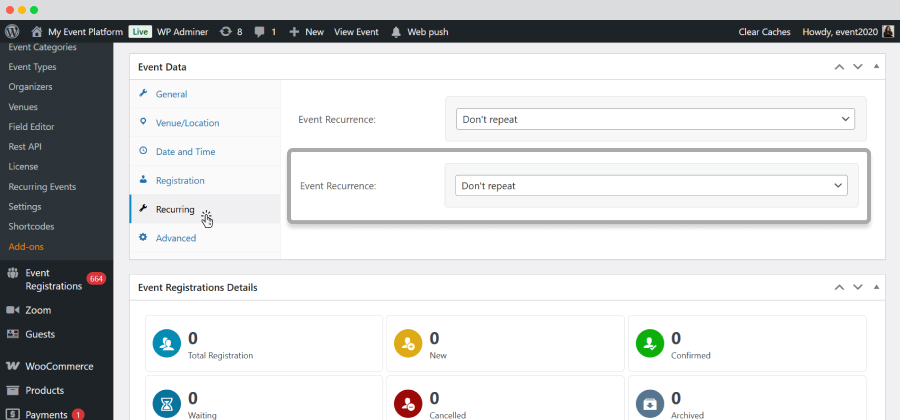Image resolution: width=900 pixels, height=420 pixels.
Task: Click the updates refresh icon
Action: coord(227,32)
